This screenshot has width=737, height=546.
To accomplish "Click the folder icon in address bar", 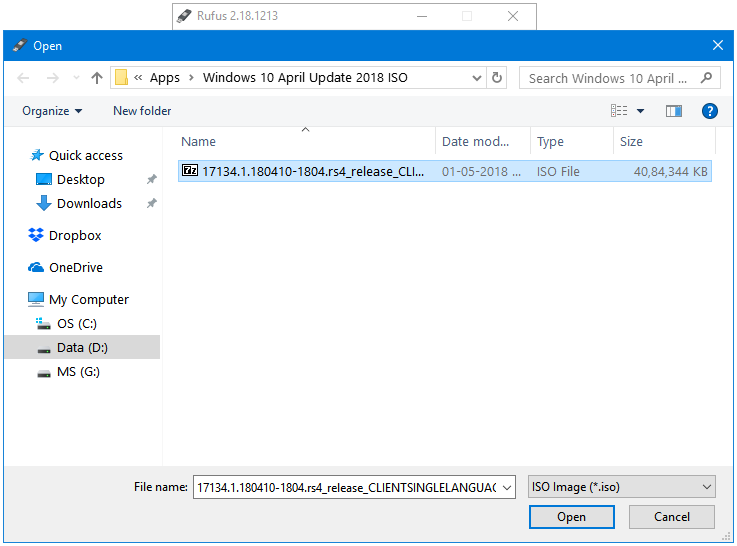I will pos(122,78).
